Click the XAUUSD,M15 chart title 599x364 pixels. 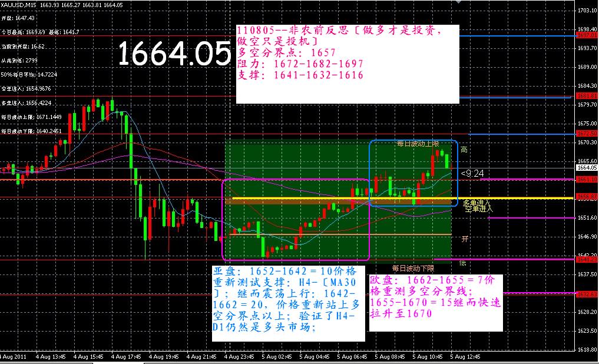[x=21, y=5]
